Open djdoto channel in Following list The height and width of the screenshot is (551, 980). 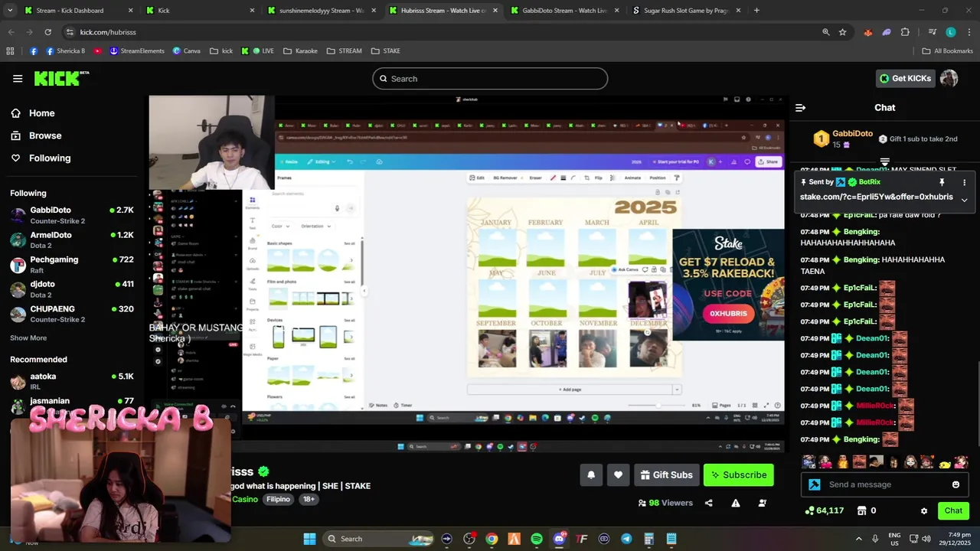tap(72, 289)
